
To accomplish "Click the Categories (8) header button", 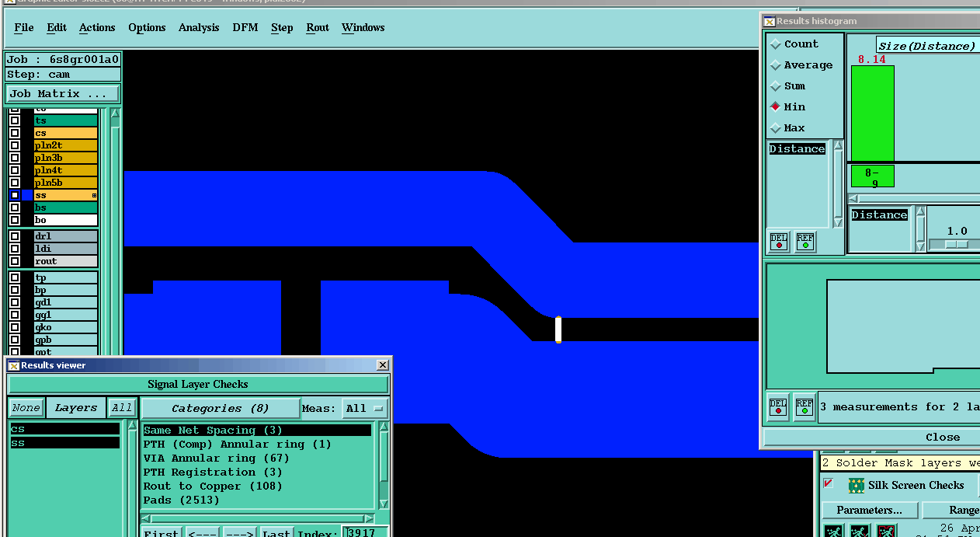I will tap(221, 408).
